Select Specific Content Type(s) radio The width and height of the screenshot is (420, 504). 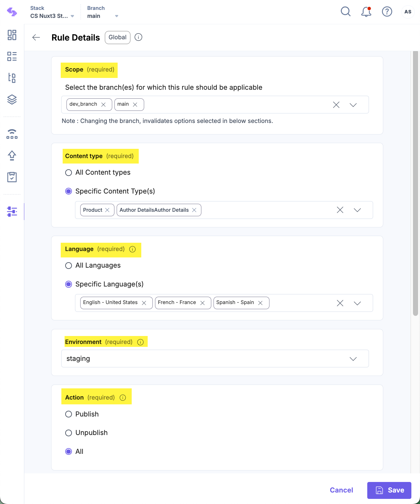(x=68, y=191)
